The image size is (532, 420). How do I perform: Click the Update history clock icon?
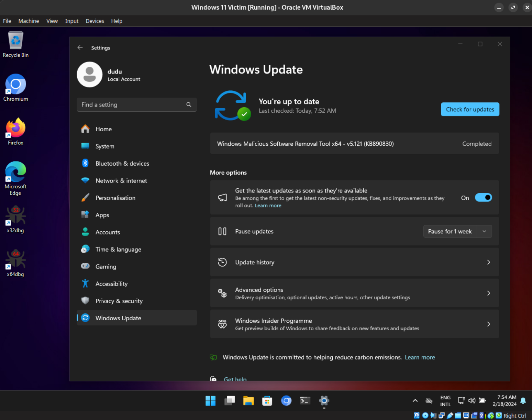point(222,262)
